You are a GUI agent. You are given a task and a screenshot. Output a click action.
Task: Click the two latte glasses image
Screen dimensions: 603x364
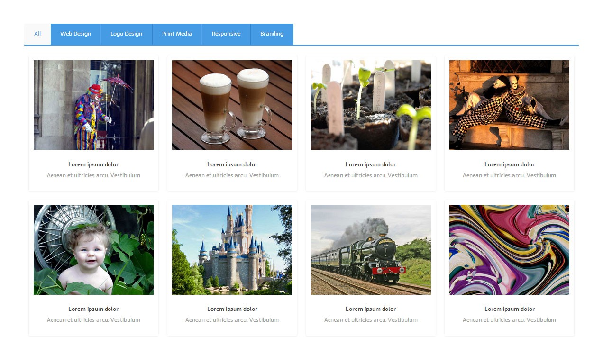232,105
